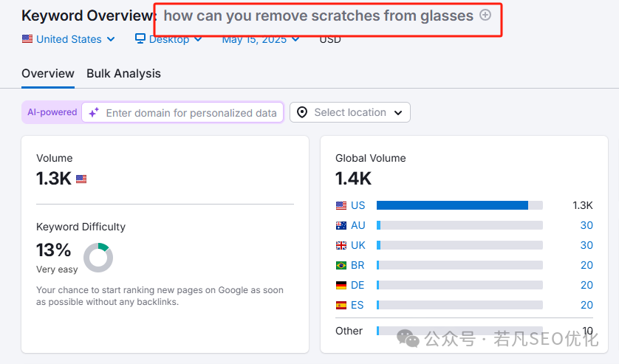Image resolution: width=619 pixels, height=364 pixels.
Task: Expand the May 15, 2025 date dropdown
Action: click(261, 39)
